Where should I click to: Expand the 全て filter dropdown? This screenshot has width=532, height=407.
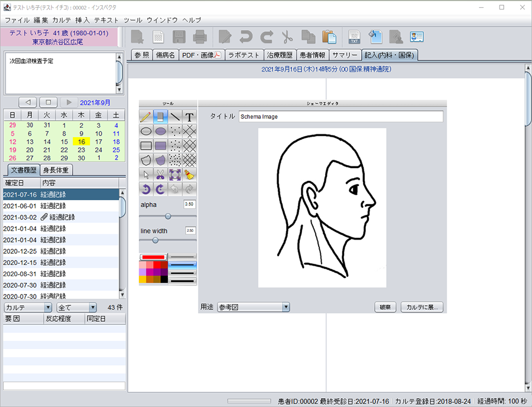pos(76,308)
